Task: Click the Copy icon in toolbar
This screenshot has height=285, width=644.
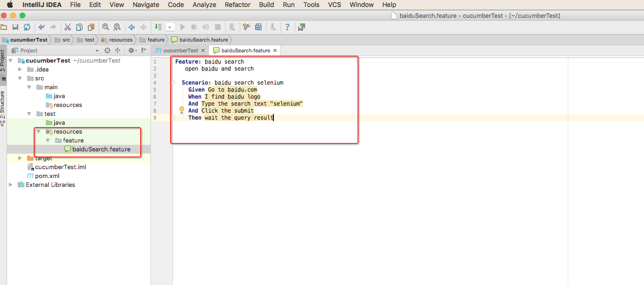Action: 79,27
